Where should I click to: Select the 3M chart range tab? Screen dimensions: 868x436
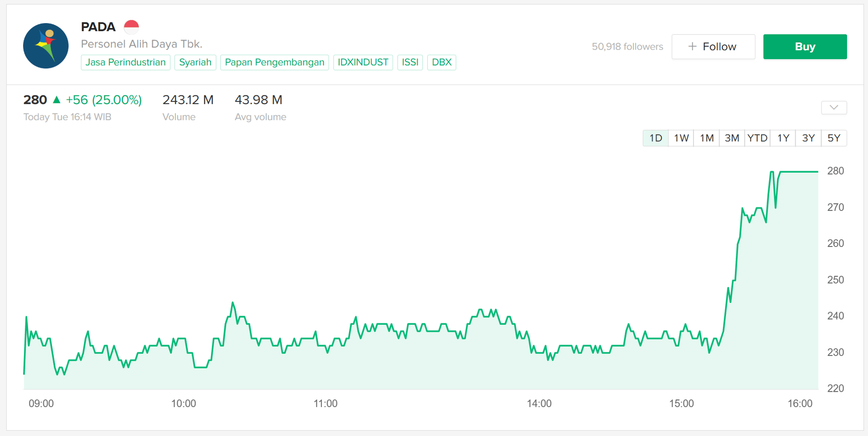[732, 138]
